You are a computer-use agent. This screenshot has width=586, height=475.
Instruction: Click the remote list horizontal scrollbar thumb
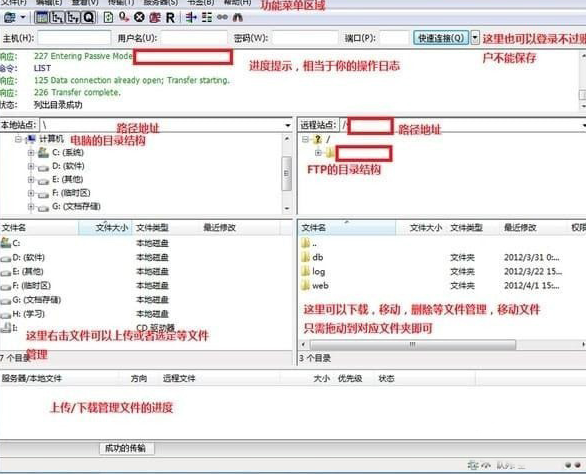(413, 345)
